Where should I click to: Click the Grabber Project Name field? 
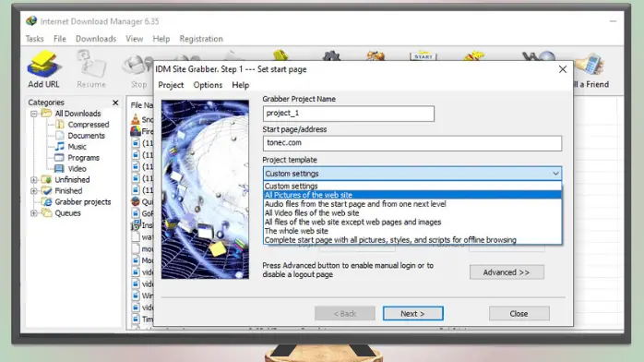pyautogui.click(x=348, y=114)
